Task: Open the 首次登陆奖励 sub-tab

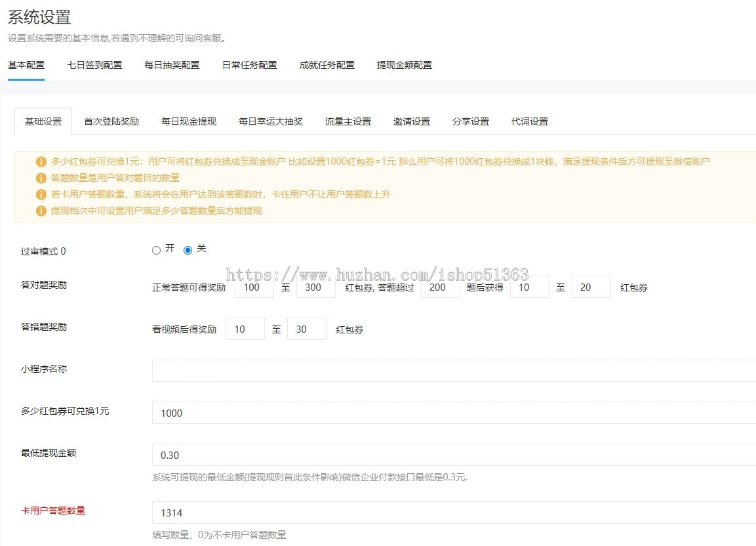Action: [x=111, y=121]
